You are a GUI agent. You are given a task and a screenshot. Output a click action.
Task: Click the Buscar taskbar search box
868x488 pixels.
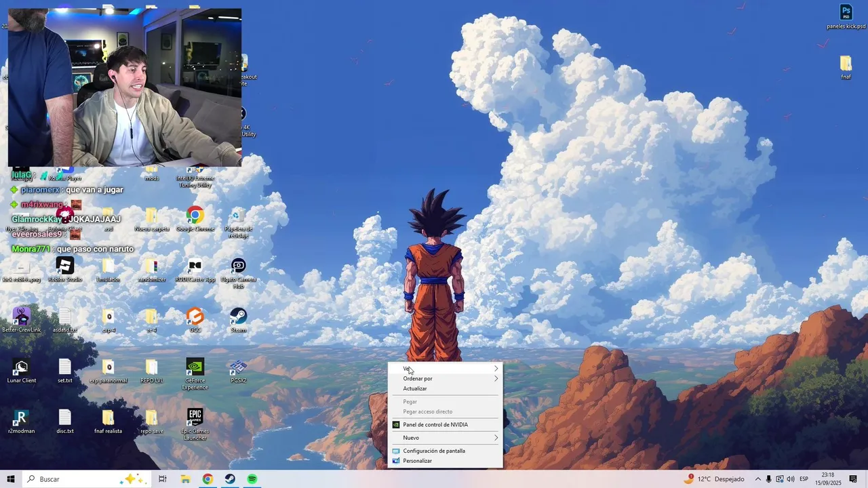point(87,479)
